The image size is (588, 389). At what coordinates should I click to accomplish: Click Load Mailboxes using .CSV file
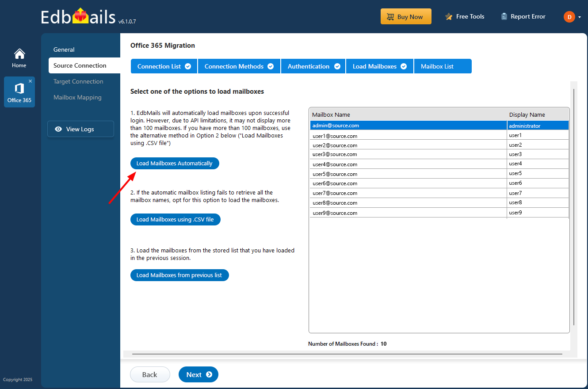[x=176, y=219]
